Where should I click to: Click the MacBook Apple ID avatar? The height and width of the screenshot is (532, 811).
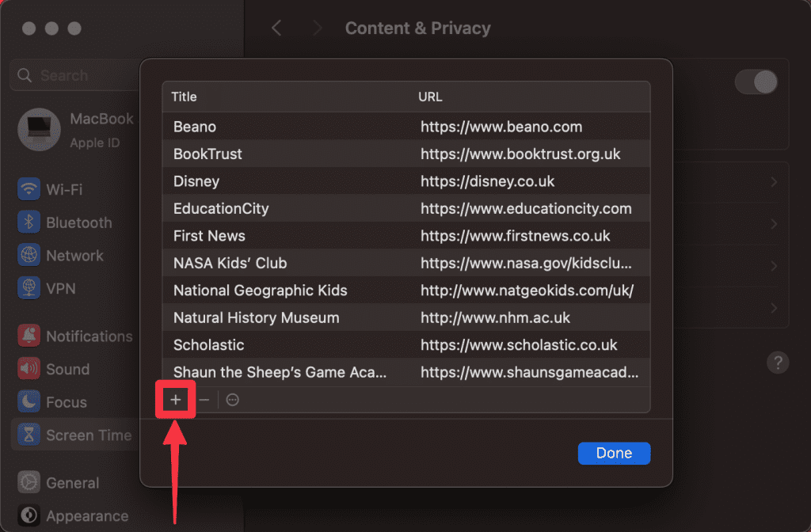pos(40,129)
